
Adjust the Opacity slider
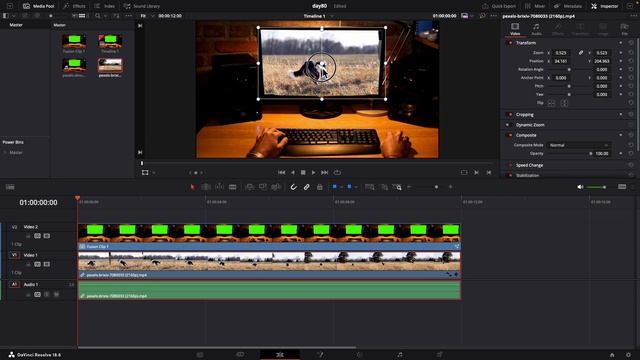569,153
